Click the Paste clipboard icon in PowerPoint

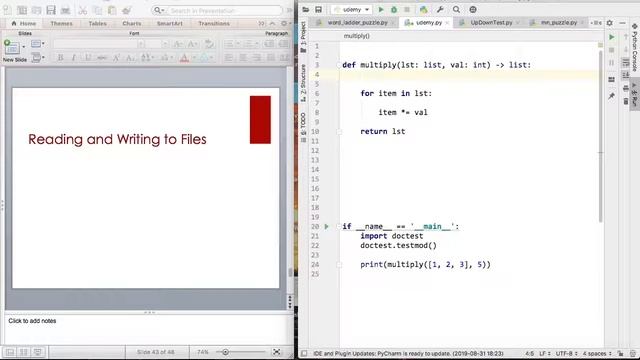[111, 10]
